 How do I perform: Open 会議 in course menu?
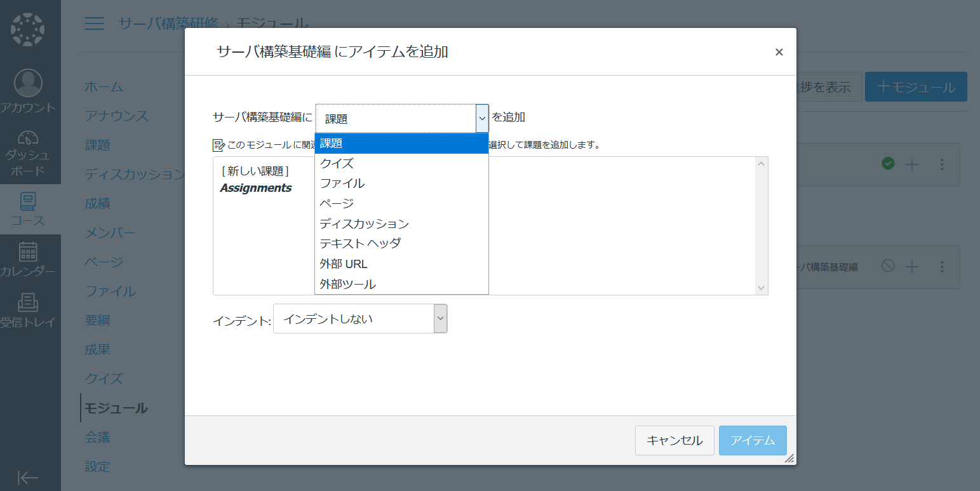pos(98,438)
